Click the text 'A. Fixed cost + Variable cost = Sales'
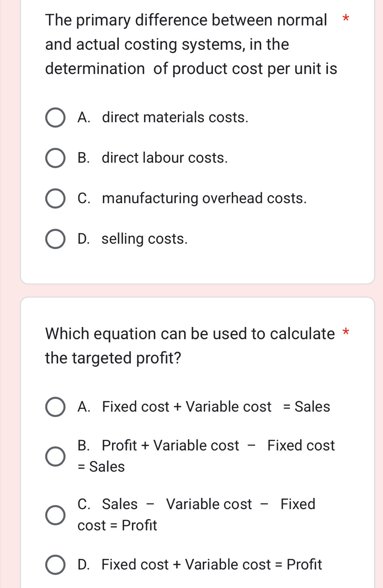Image resolution: width=383 pixels, height=588 pixels. [x=204, y=406]
